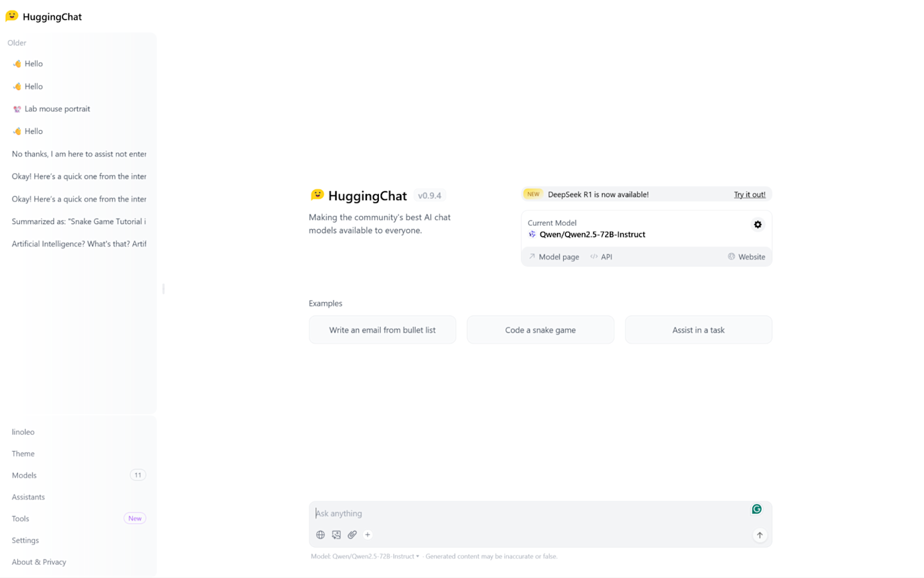
Task: Select Assist in a task example
Action: click(698, 330)
